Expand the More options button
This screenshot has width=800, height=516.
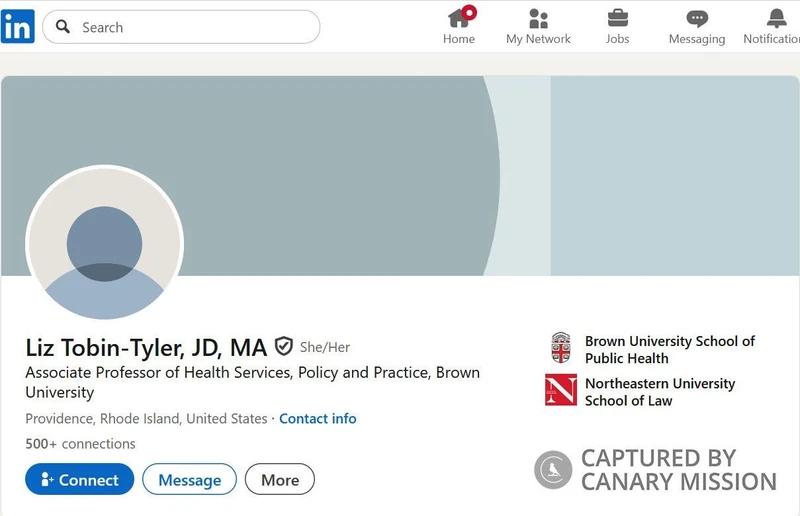pyautogui.click(x=280, y=480)
